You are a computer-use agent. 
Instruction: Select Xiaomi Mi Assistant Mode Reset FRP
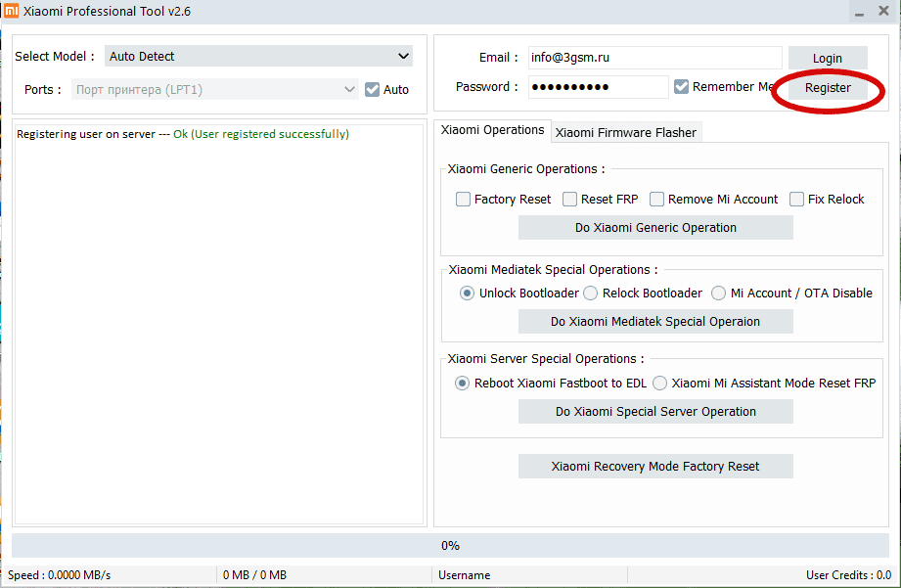pyautogui.click(x=659, y=384)
